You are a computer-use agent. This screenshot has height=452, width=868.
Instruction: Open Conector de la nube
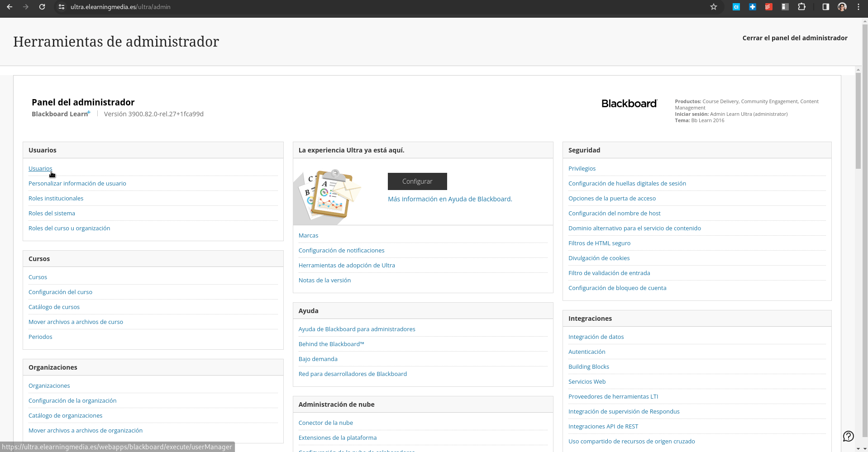(x=326, y=423)
